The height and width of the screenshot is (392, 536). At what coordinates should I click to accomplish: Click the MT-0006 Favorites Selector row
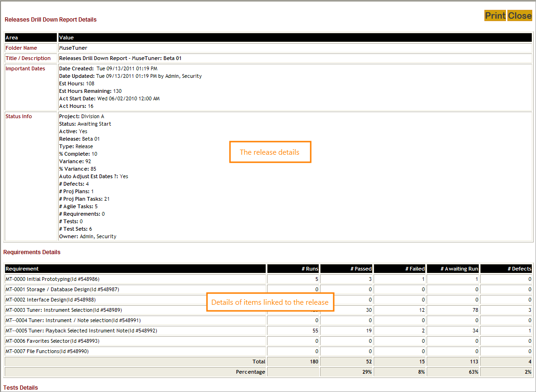(52, 341)
